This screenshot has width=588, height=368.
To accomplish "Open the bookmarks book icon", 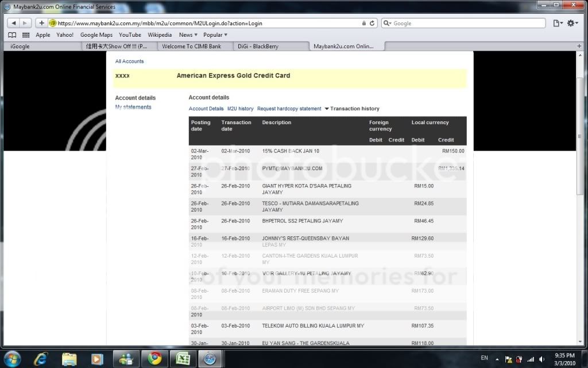I will coord(12,35).
